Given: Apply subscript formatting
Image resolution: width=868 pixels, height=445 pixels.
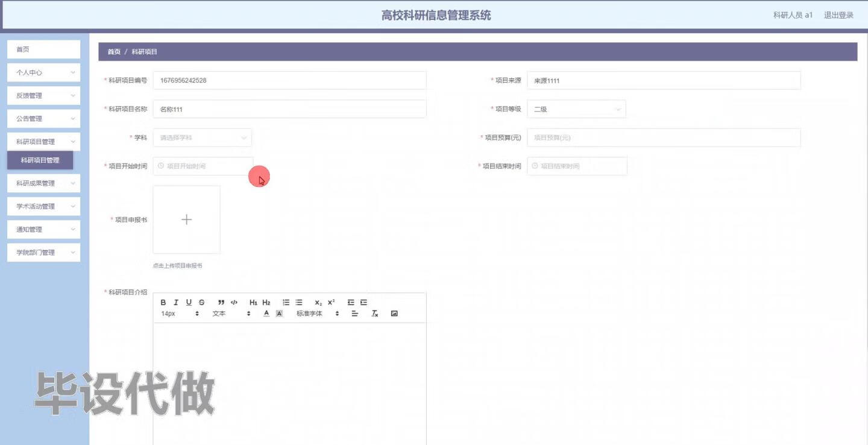Looking at the screenshot, I should (x=318, y=302).
